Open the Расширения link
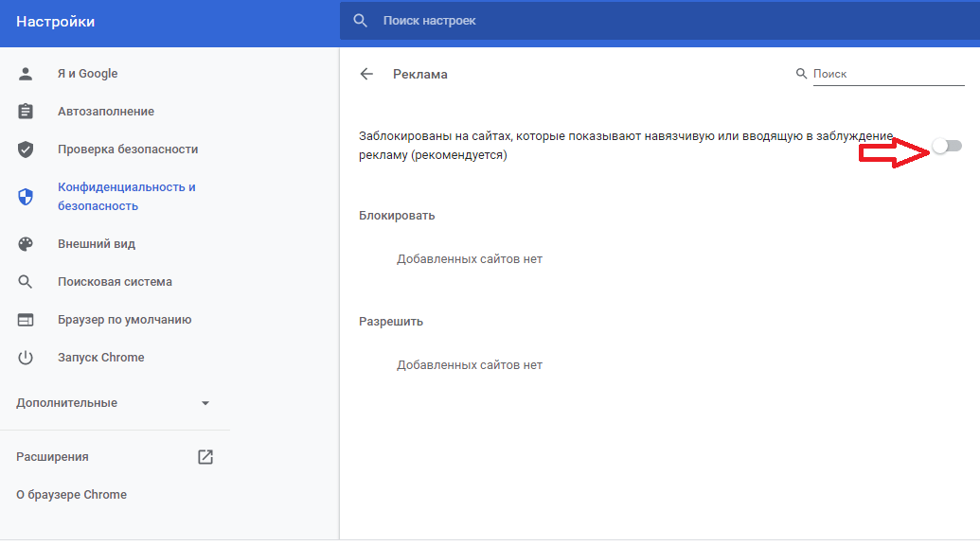 [53, 457]
